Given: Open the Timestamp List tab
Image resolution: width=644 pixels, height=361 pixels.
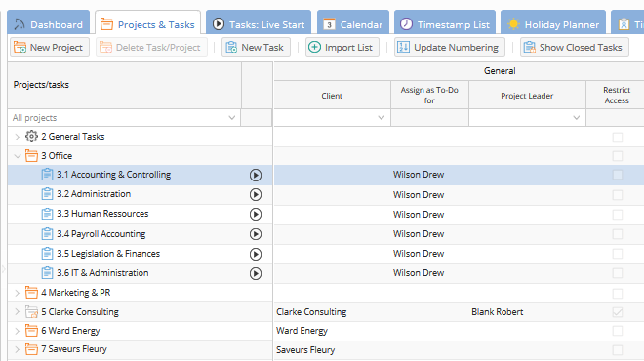Looking at the screenshot, I should [x=445, y=23].
